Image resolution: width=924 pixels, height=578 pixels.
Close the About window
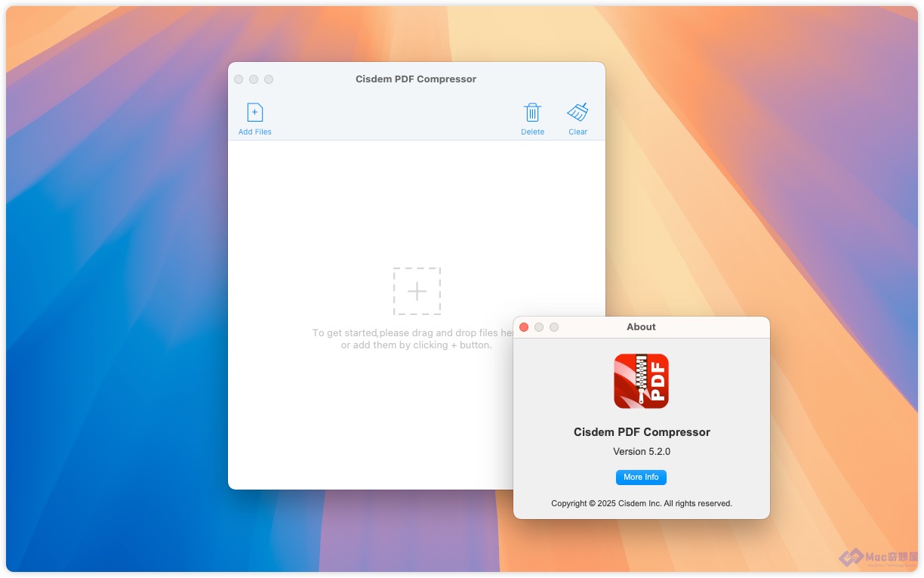[524, 327]
